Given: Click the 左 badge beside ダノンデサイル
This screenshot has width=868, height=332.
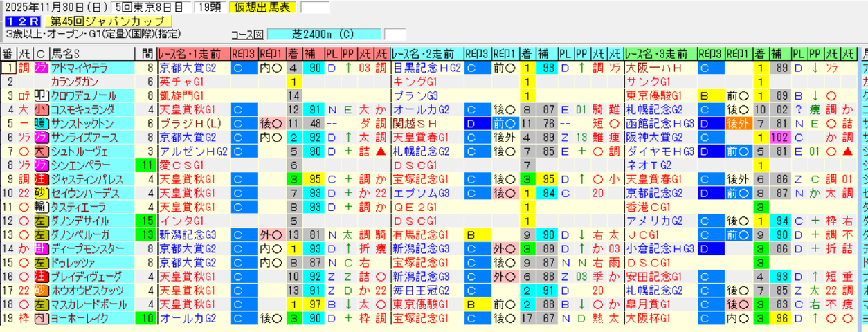Looking at the screenshot, I should (x=40, y=221).
